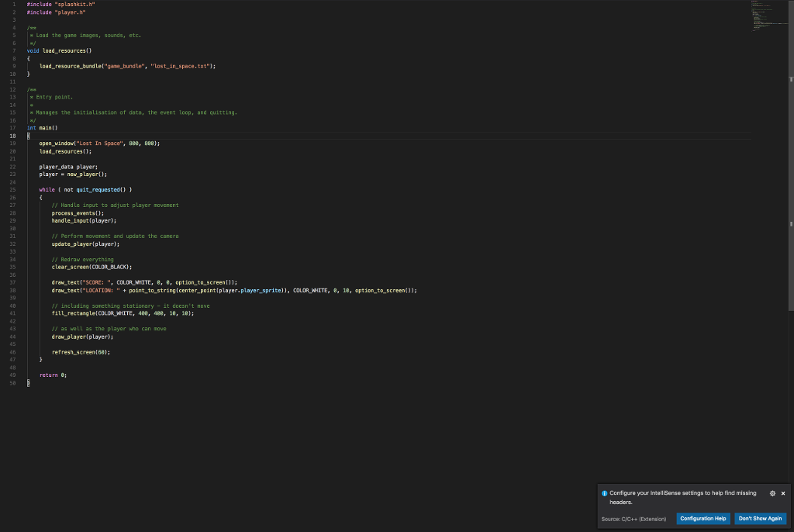Screen dimensions: 794x532
Task: Click the 'update_player(player);' line
Action: [x=85, y=244]
